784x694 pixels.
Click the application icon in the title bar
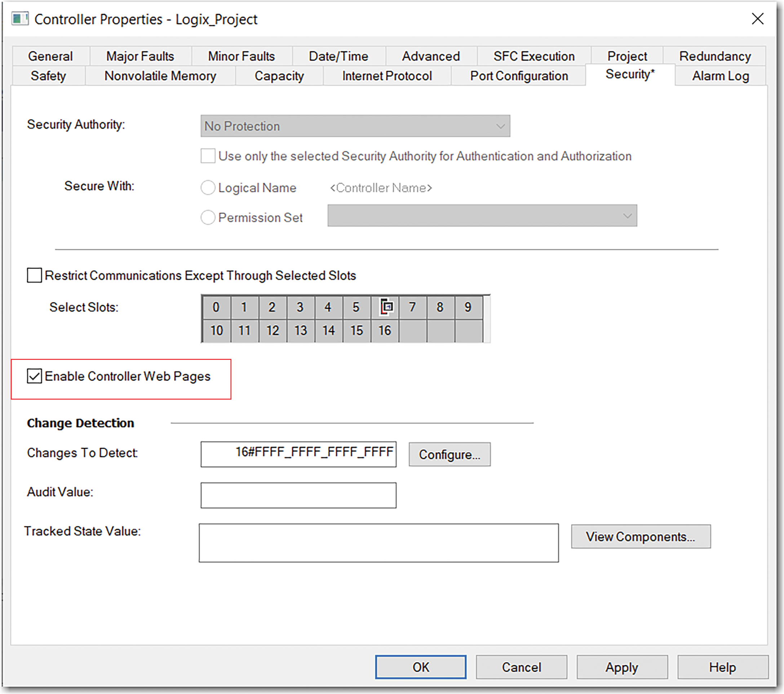tap(20, 19)
